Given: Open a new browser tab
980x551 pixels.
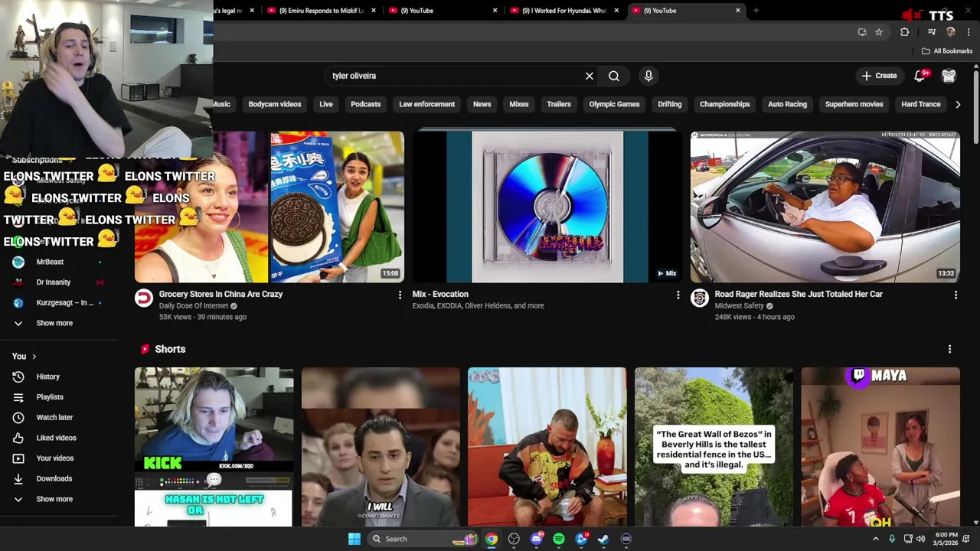Looking at the screenshot, I should (756, 11).
